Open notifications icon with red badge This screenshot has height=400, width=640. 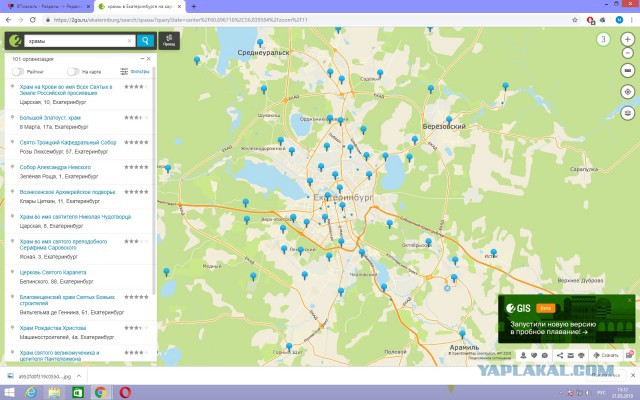point(629,355)
